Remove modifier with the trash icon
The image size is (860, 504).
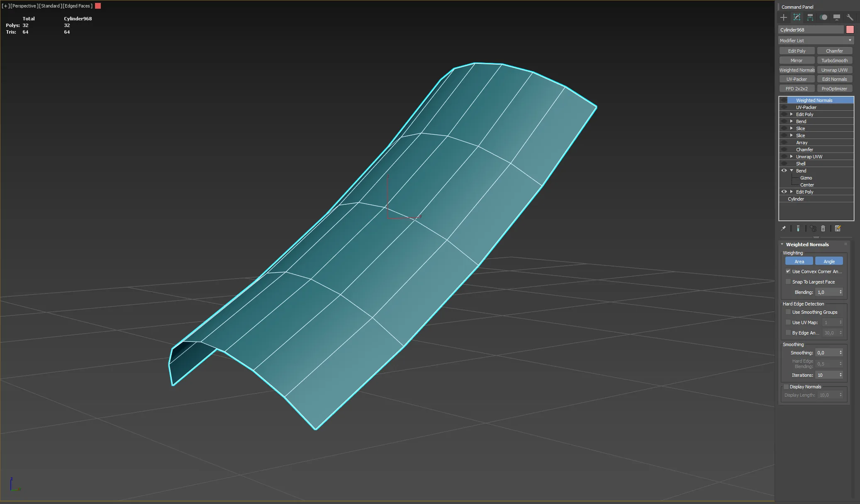coord(823,228)
